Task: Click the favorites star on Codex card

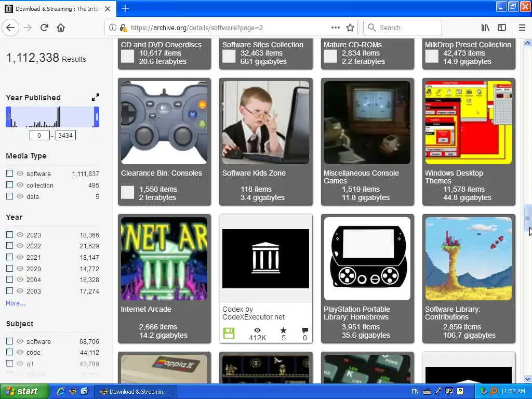Action: pyautogui.click(x=283, y=330)
